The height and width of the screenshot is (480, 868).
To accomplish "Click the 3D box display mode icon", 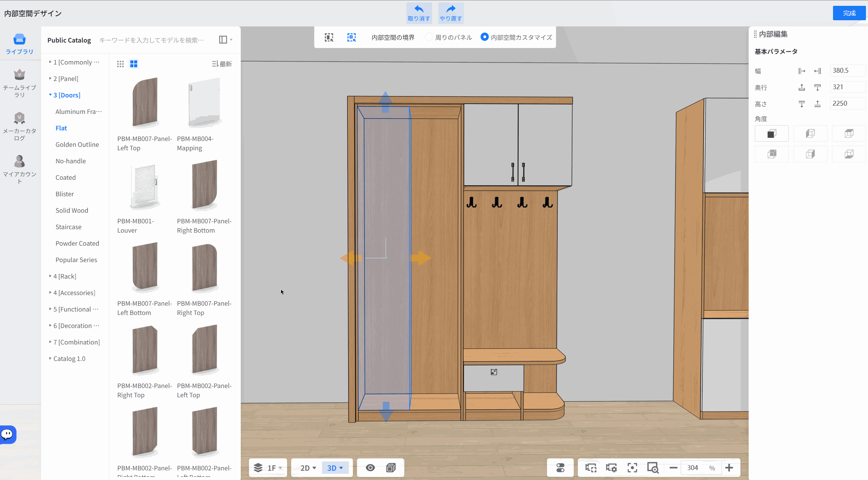I will (391, 468).
